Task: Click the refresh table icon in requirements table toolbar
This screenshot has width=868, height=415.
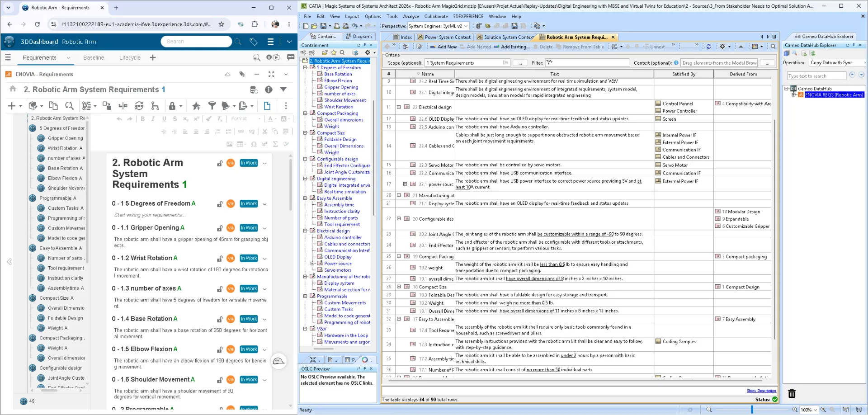Action: [x=708, y=47]
